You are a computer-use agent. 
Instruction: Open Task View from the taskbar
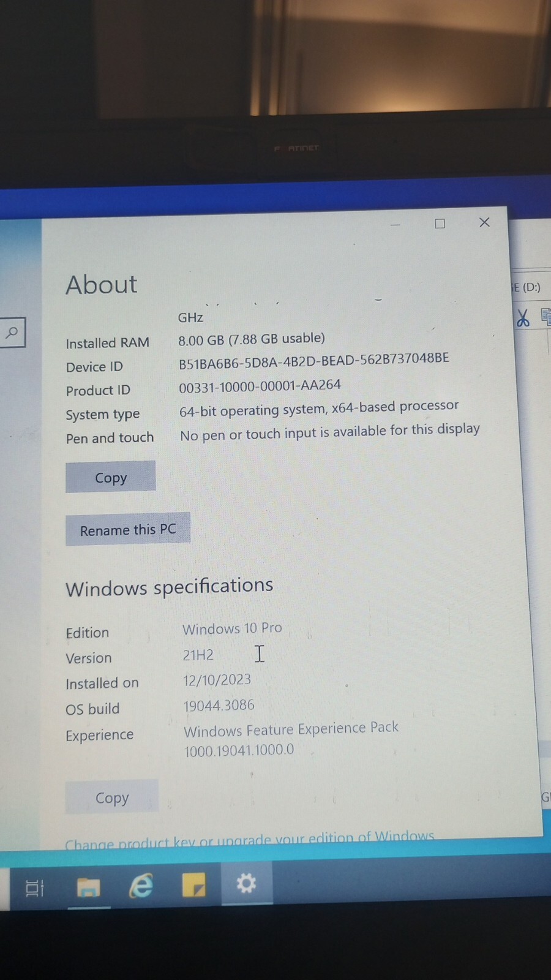coord(35,887)
